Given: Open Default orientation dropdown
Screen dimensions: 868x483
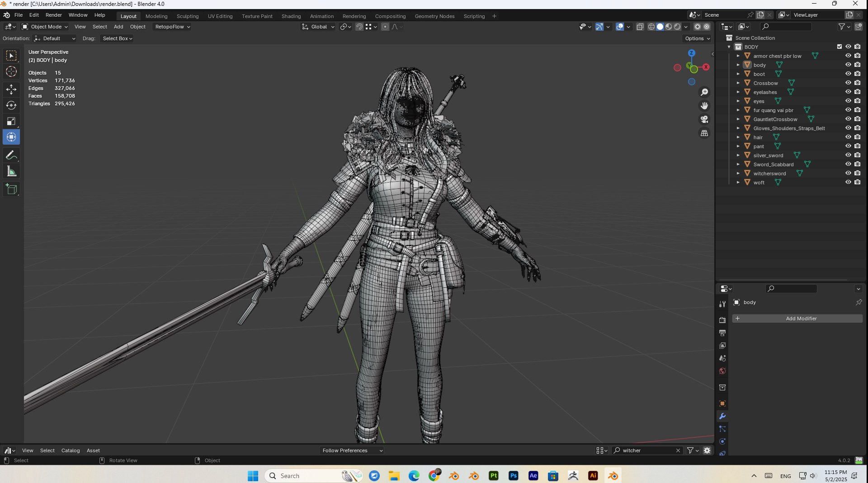Looking at the screenshot, I should point(55,38).
